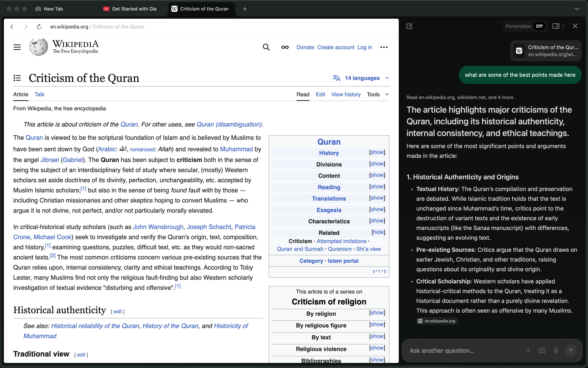The height and width of the screenshot is (368, 588).
Task: Open the View history tab
Action: pos(346,94)
